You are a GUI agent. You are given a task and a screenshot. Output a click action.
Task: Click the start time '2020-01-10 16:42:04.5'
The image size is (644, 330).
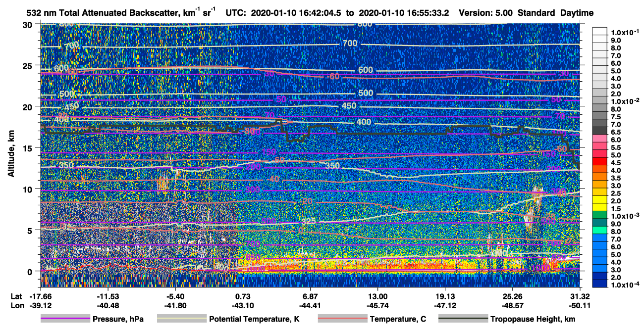pyautogui.click(x=295, y=12)
